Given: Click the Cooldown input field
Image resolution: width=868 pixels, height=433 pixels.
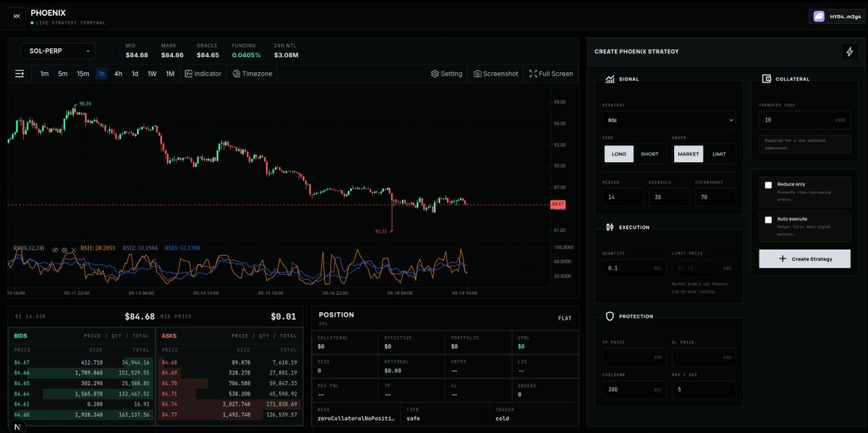Looking at the screenshot, I should [x=634, y=390].
